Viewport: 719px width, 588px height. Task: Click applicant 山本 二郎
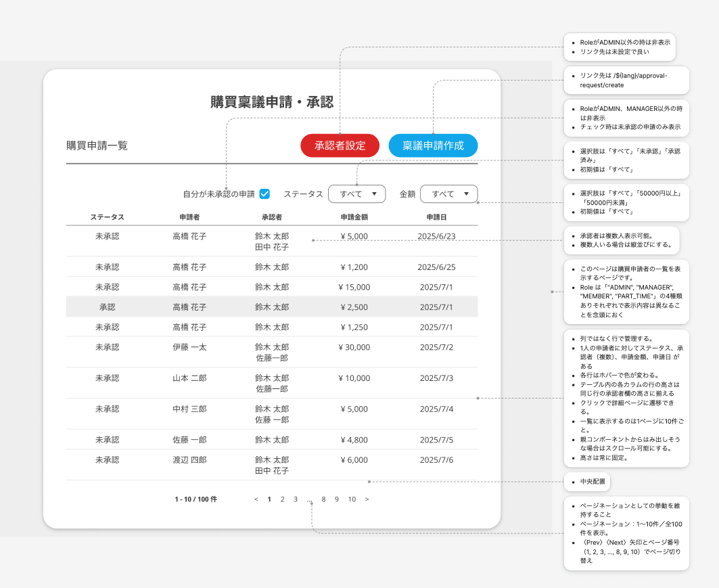pos(189,378)
